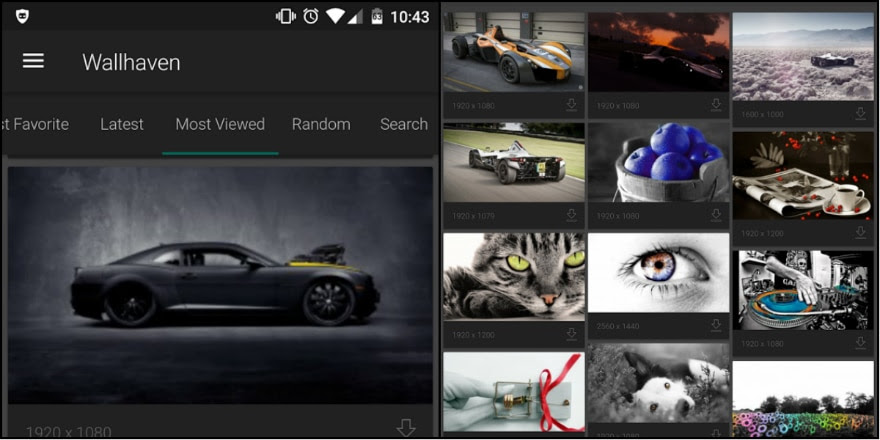
Task: Download the newspaper and coffee wallpaper
Action: pos(860,232)
